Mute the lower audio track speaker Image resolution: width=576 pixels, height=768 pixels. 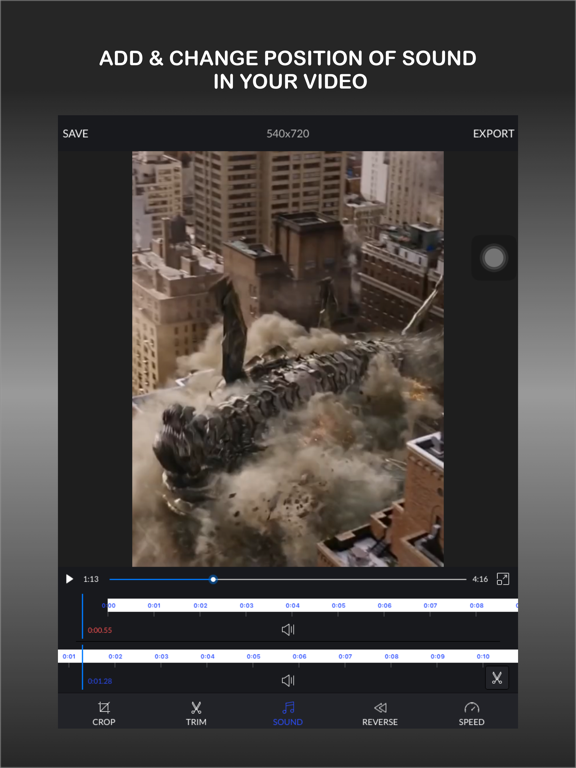tap(288, 680)
